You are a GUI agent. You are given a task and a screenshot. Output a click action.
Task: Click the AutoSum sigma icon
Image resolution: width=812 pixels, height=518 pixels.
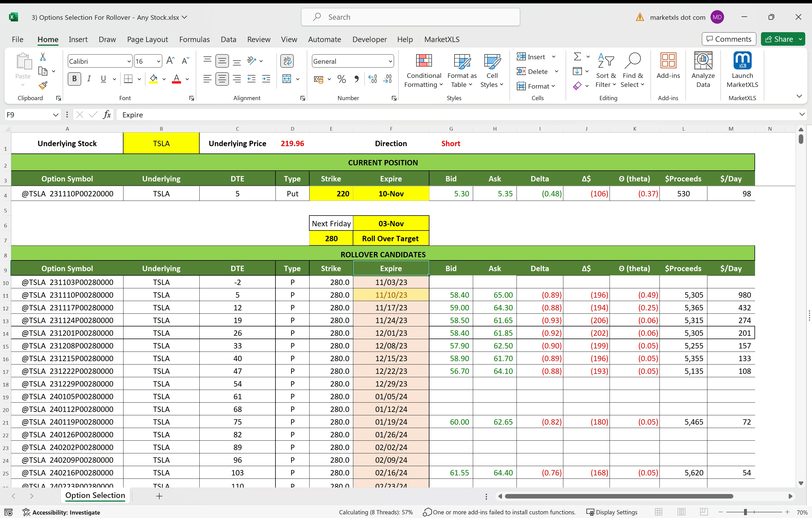(x=577, y=56)
